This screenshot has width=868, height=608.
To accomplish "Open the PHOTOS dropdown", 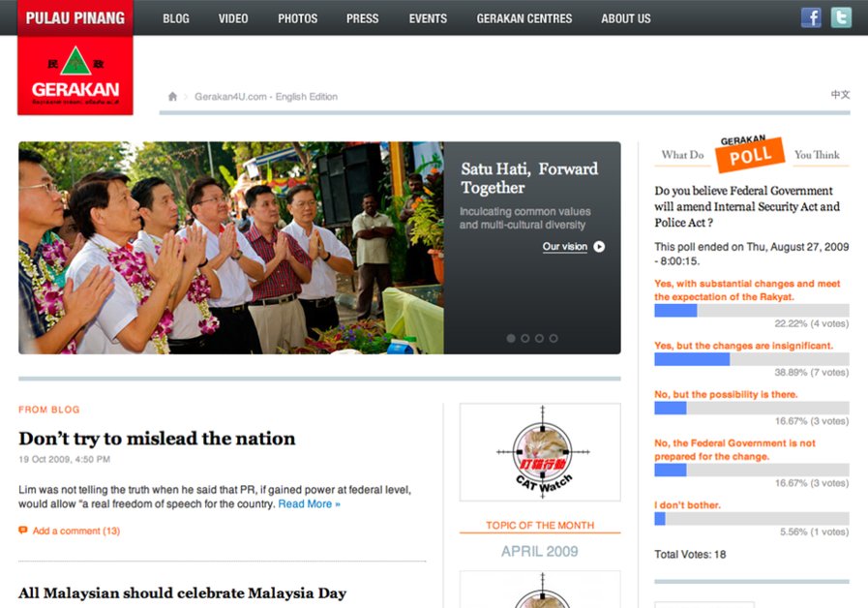I will click(297, 17).
